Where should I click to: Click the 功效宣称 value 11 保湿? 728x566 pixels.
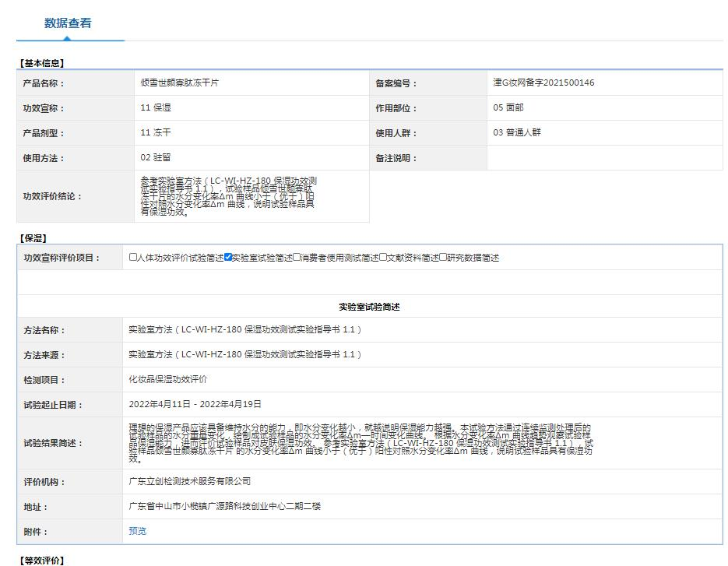[156, 107]
